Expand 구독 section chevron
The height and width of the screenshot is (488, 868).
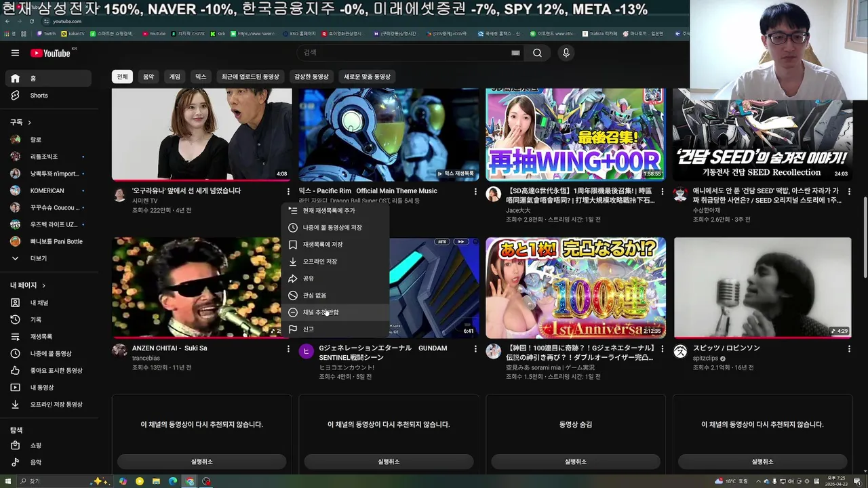[x=29, y=123]
